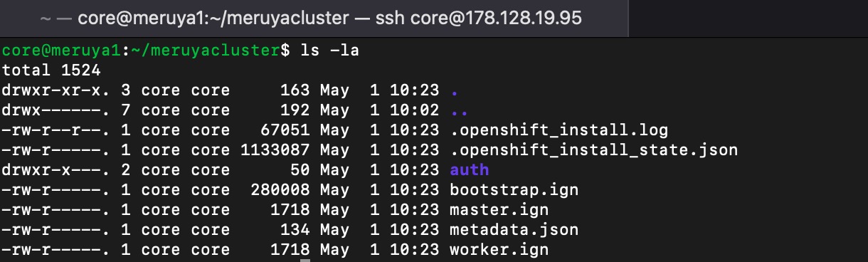This screenshot has height=262, width=868.
Task: Click the terminal cursor on the bottom line
Action: 305,260
